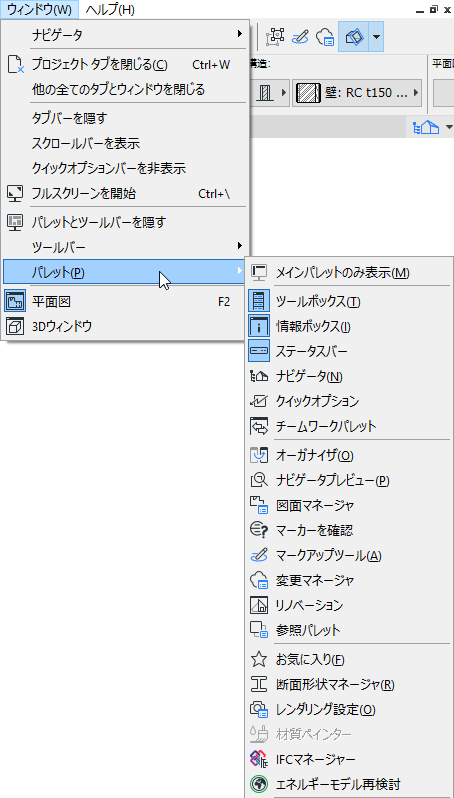Screen dimensions: 454x798
Task: Expand the パレット(P) submenu
Action: 125,272
